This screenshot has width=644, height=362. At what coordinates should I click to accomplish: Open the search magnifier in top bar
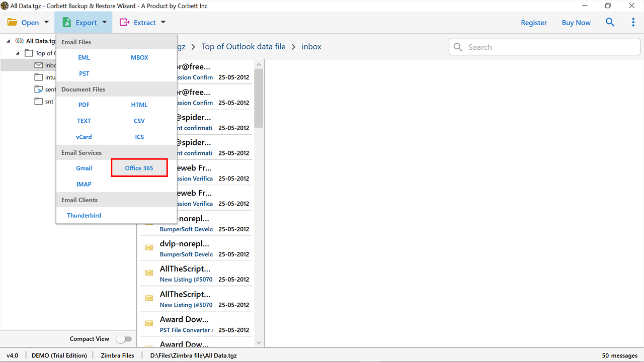click(x=610, y=23)
